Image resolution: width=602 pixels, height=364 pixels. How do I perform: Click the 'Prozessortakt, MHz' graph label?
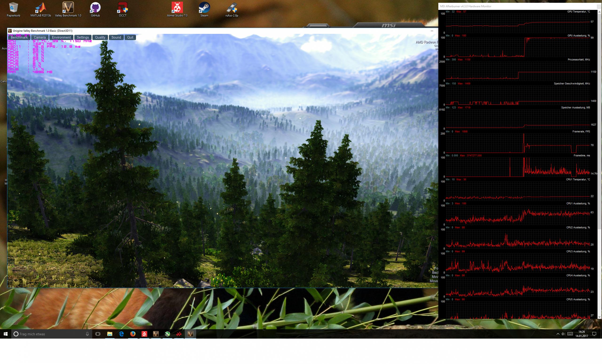point(579,60)
